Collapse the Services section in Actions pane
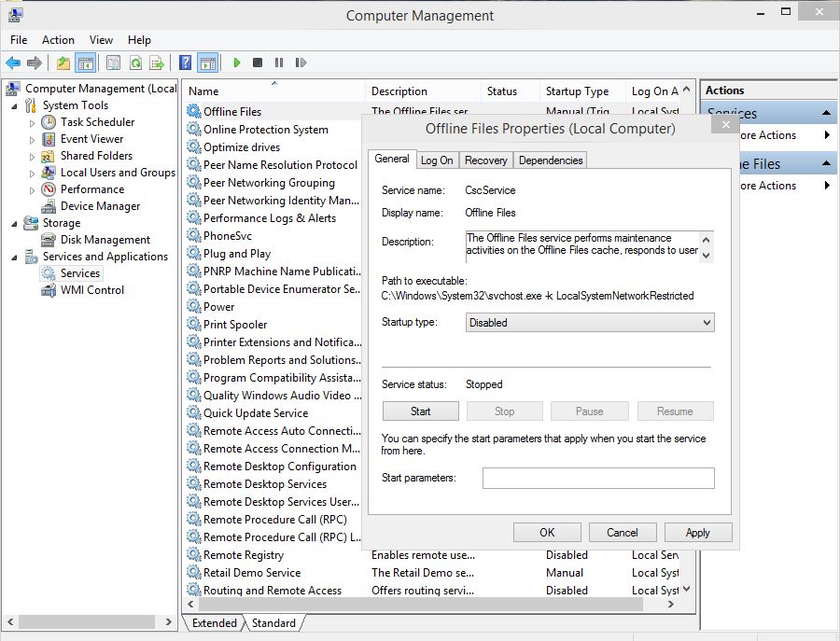The image size is (840, 641). point(826,113)
